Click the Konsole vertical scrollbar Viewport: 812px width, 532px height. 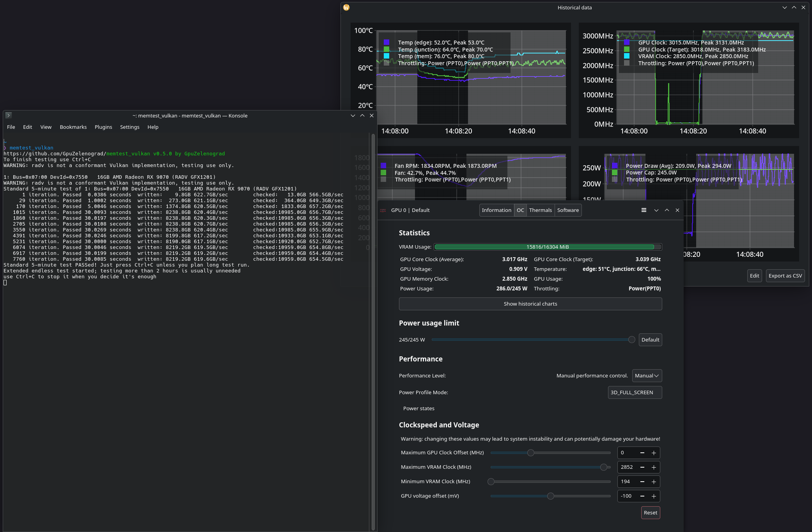pos(373,332)
